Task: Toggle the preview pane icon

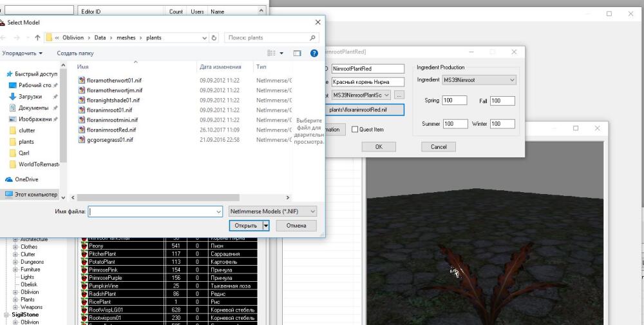Action: (298, 53)
